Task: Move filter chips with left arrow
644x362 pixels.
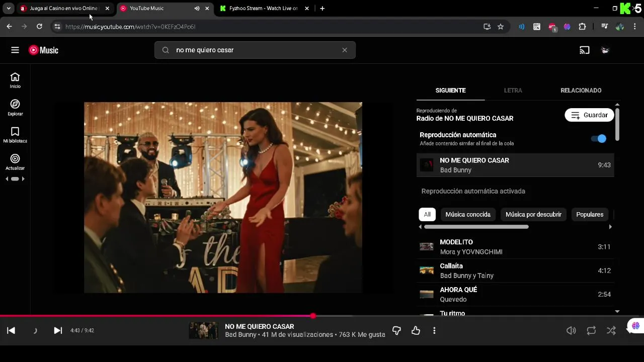Action: 421,227
